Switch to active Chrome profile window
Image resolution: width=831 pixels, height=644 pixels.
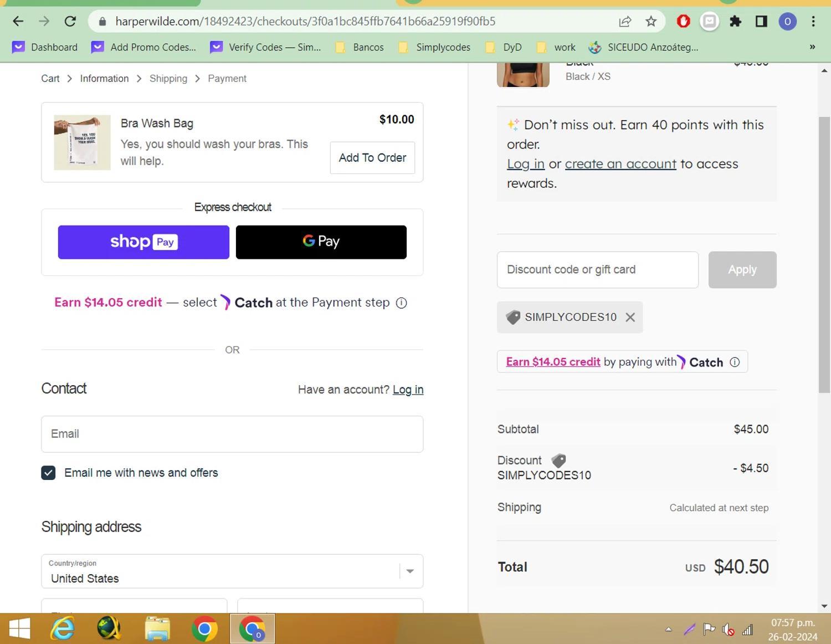[x=252, y=629]
